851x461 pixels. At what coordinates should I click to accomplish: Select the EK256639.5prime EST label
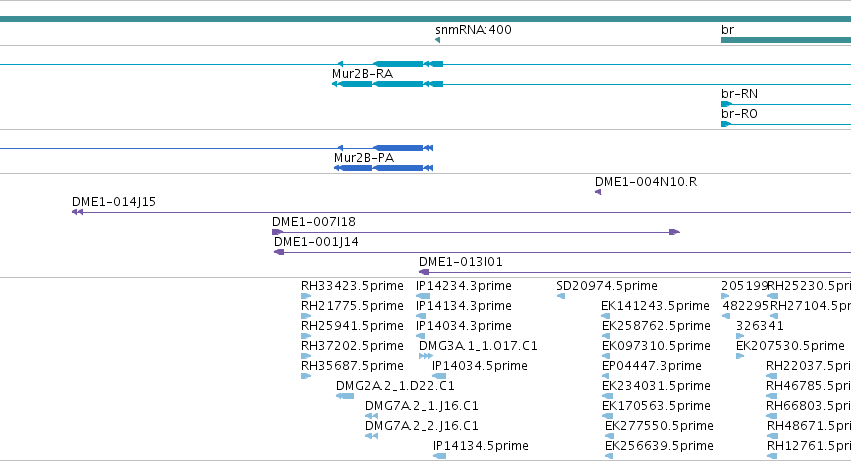(x=659, y=446)
